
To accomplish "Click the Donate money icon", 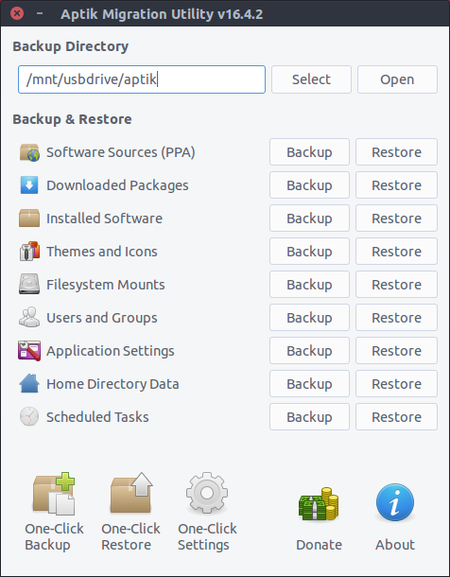I will [319, 504].
